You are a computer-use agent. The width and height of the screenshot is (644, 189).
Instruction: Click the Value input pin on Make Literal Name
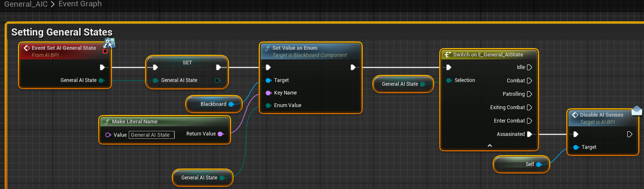pos(108,135)
